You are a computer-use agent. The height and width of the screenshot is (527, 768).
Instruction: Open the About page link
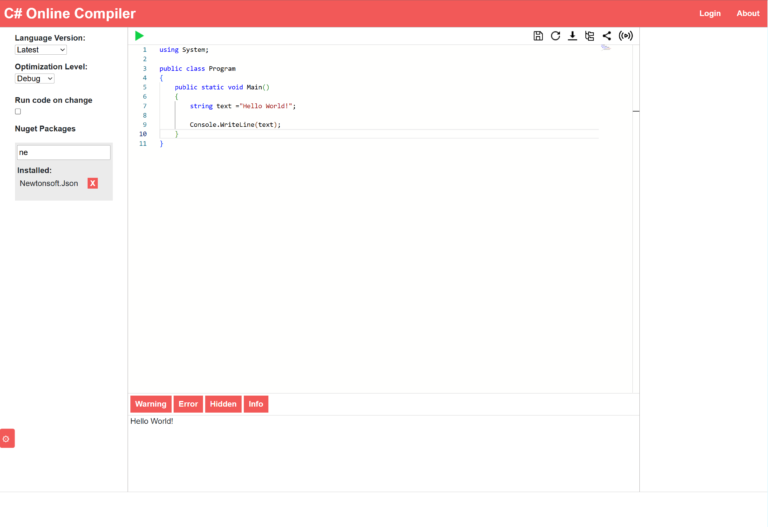coord(748,13)
